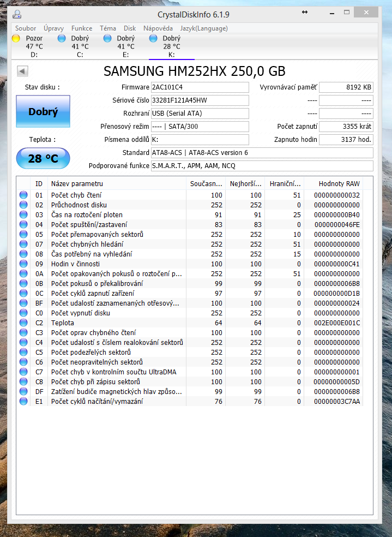Select the Průchodnost disku row
The height and width of the screenshot is (537, 392).
click(x=190, y=205)
